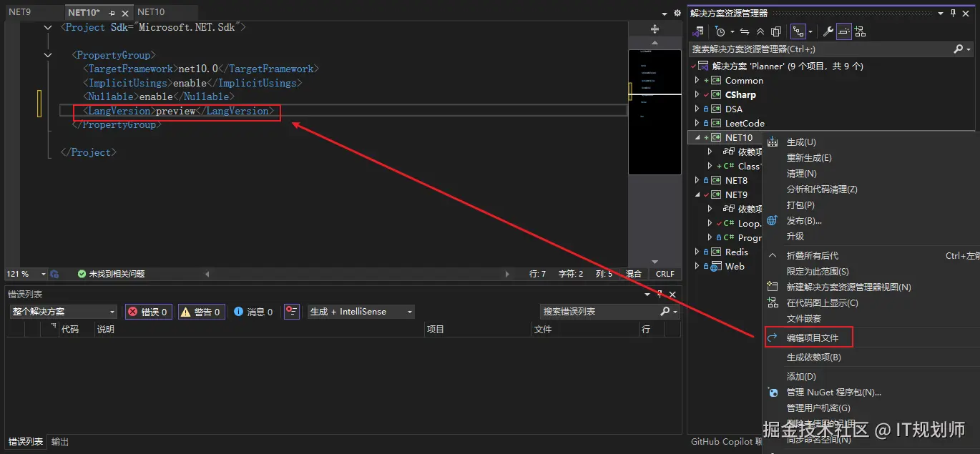Collapse all nodes with double-chevron icon
Screen dimensions: 980x454
[760, 31]
